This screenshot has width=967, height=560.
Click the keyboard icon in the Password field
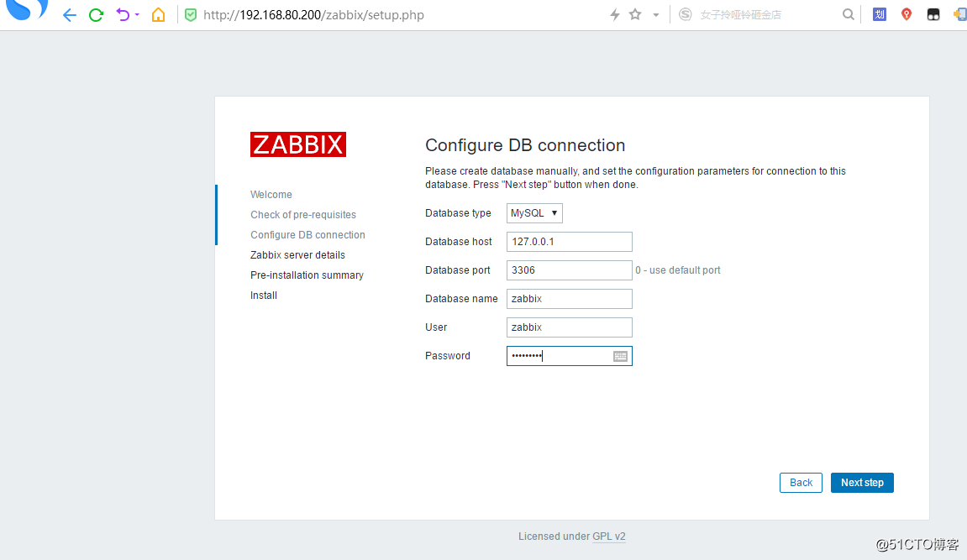point(620,356)
